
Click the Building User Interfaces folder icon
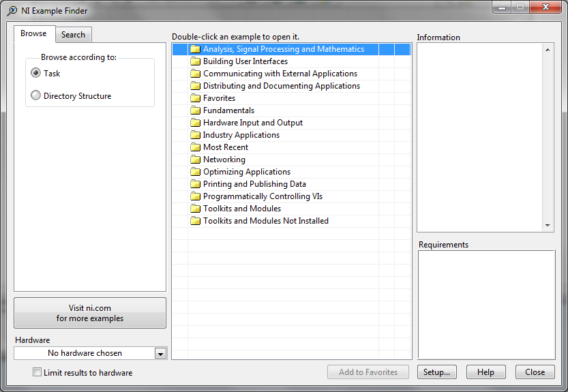click(195, 61)
